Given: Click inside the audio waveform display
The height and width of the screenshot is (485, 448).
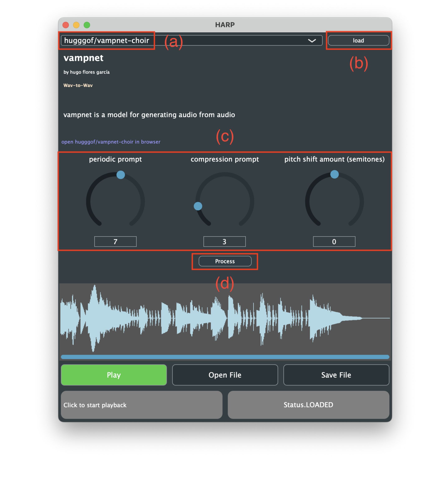Looking at the screenshot, I should (225, 318).
